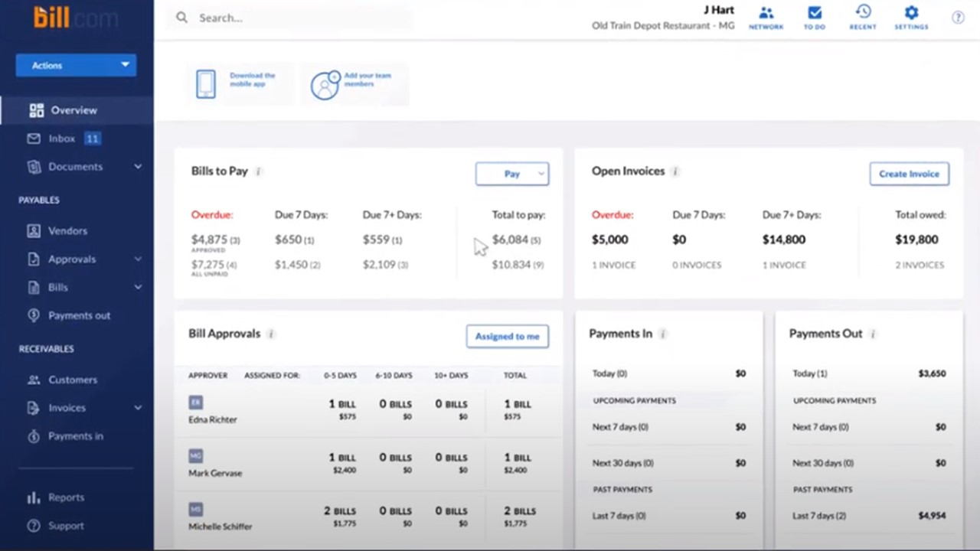Open the Network icon in header
This screenshot has width=980, height=551.
[766, 14]
